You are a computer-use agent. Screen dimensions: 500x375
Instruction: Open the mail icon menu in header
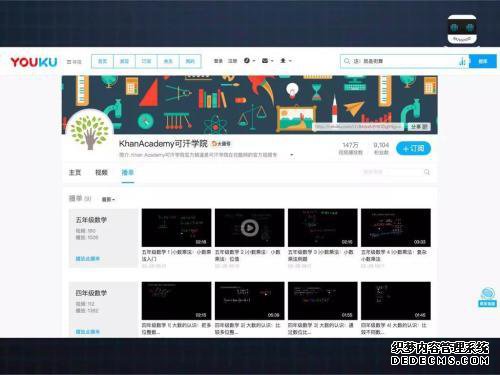[x=268, y=61]
